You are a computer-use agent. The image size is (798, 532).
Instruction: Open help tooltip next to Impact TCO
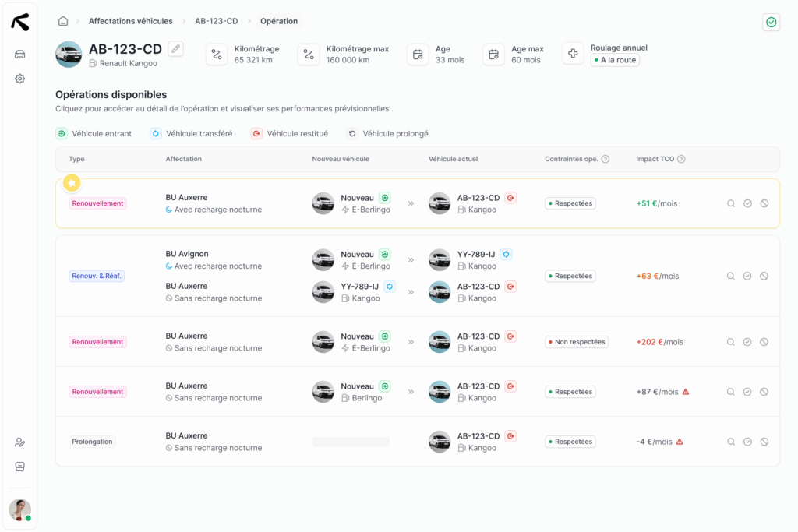681,159
